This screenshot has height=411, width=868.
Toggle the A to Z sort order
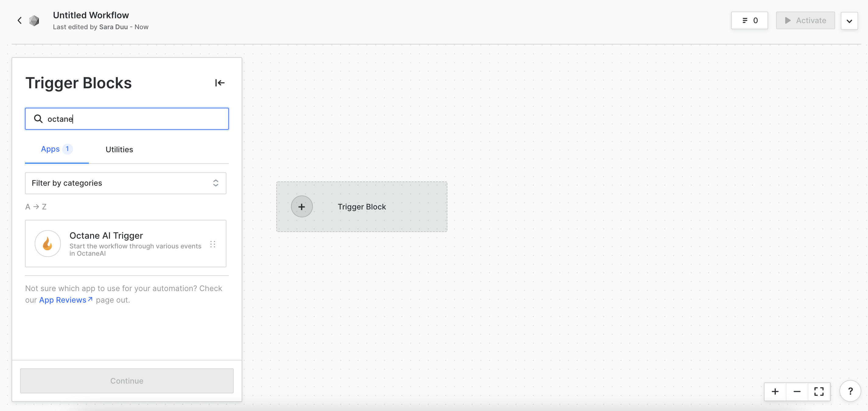[x=36, y=207]
